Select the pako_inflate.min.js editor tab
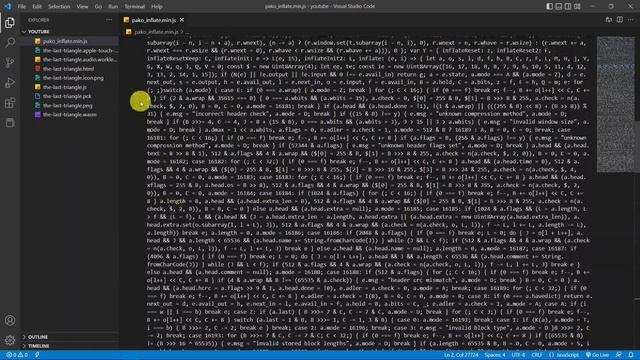 153,20
